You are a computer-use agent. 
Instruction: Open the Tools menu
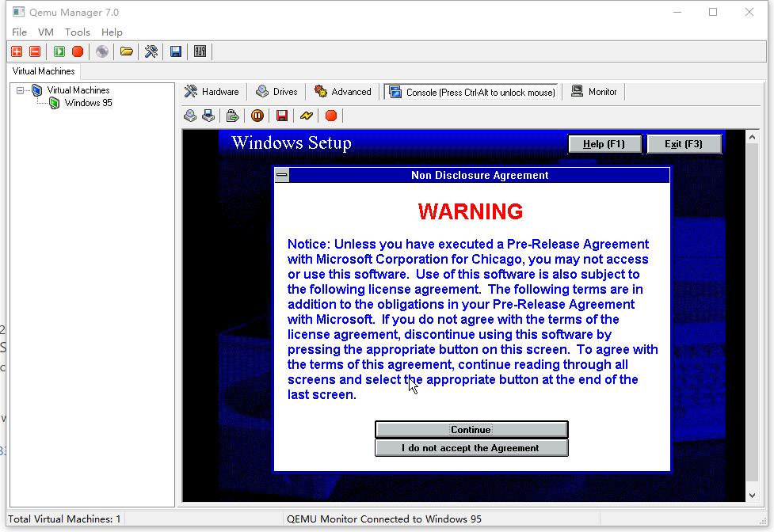(x=78, y=32)
